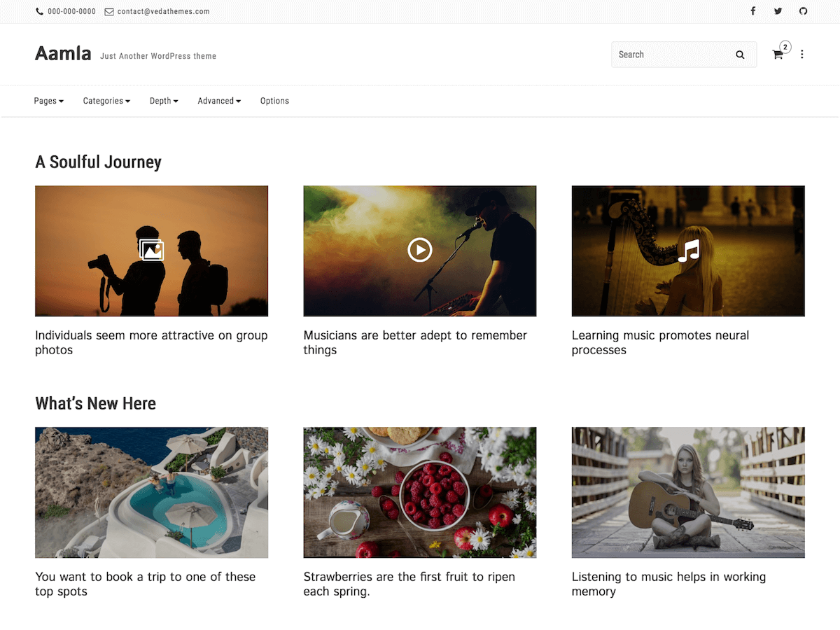Click the contact@vedathemes.com email link

162,11
